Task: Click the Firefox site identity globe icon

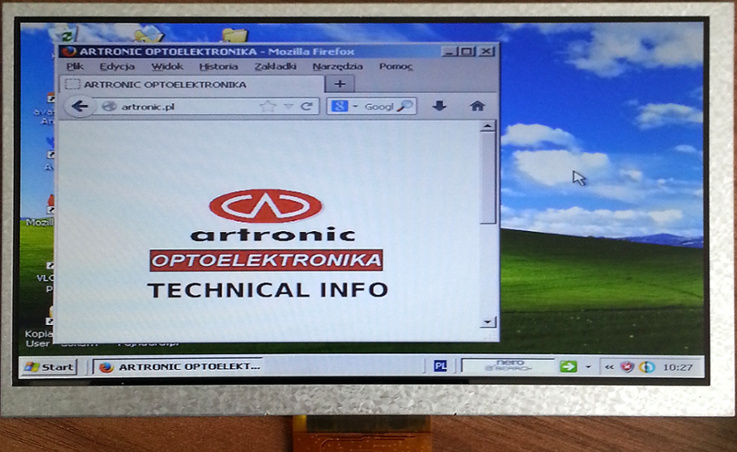Action: 109,106
